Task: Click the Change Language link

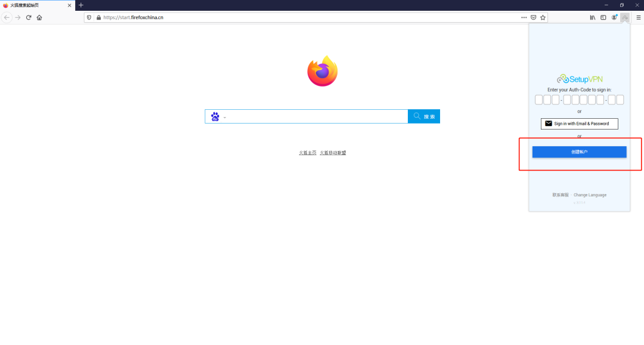Action: point(590,195)
